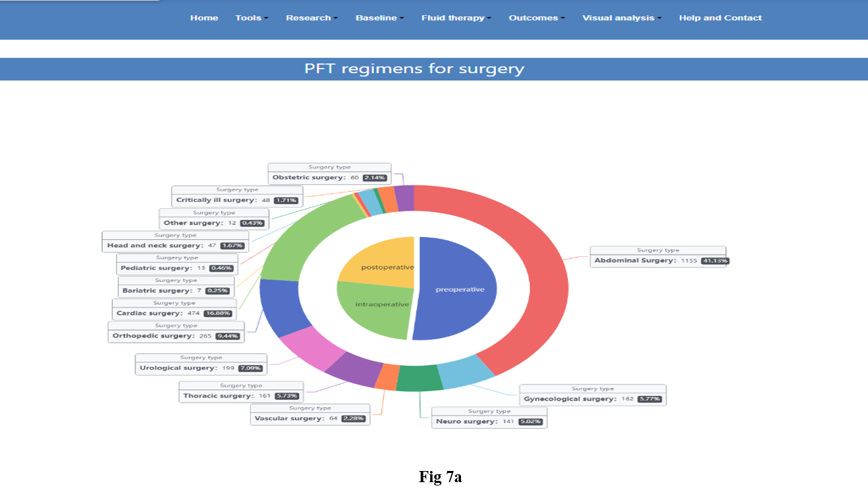Click the Abdominal Surgery label box
The image size is (868, 496).
[658, 257]
